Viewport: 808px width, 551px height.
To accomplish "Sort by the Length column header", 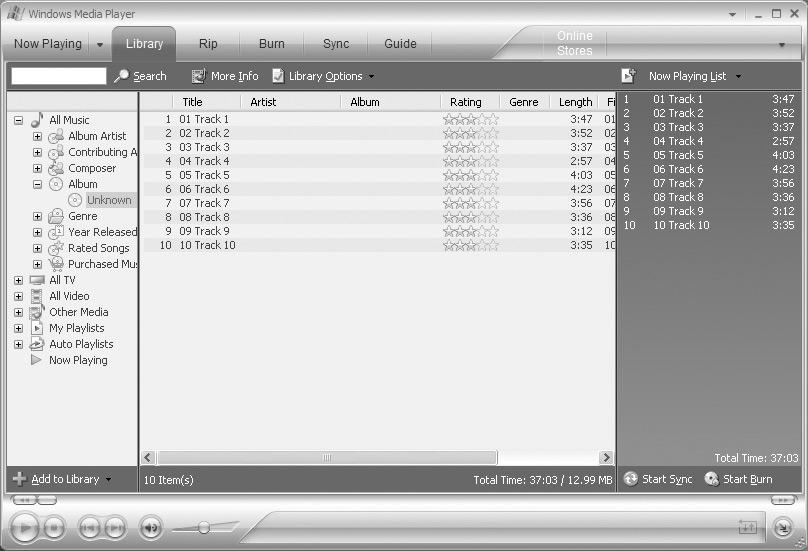I will click(x=575, y=102).
